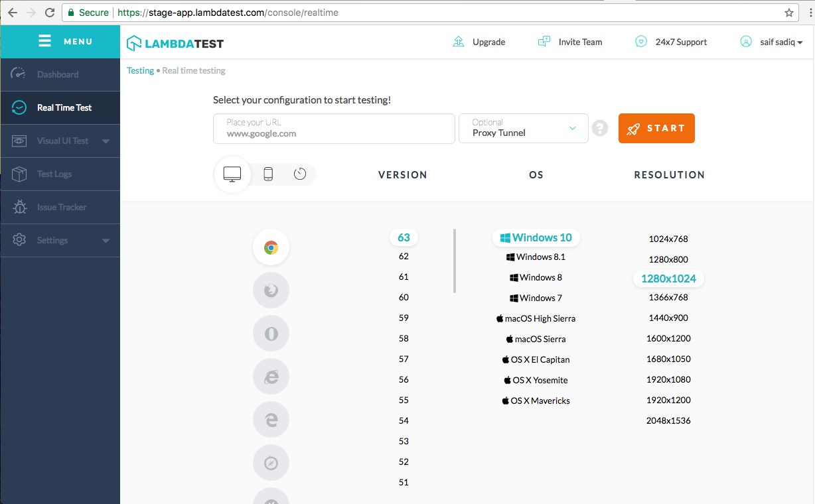Screen dimensions: 815x504
Task: Expand the Visual UI Test submenu arrow
Action: (106, 141)
